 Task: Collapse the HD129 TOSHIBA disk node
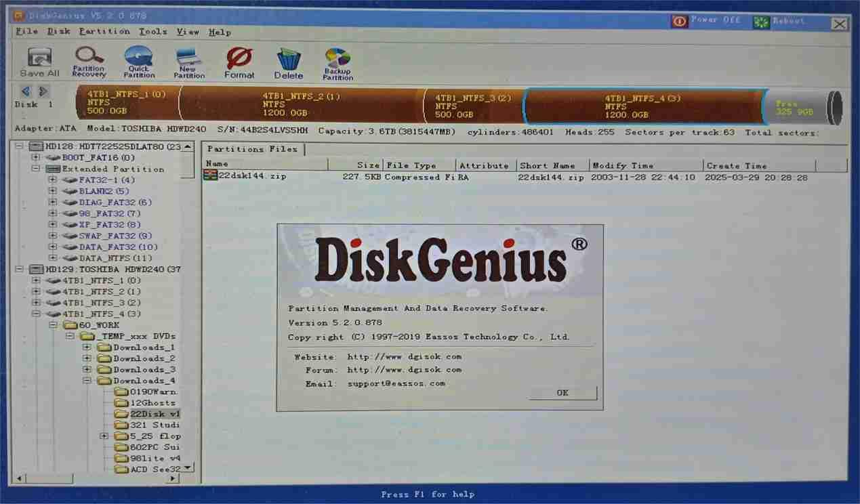pos(19,269)
